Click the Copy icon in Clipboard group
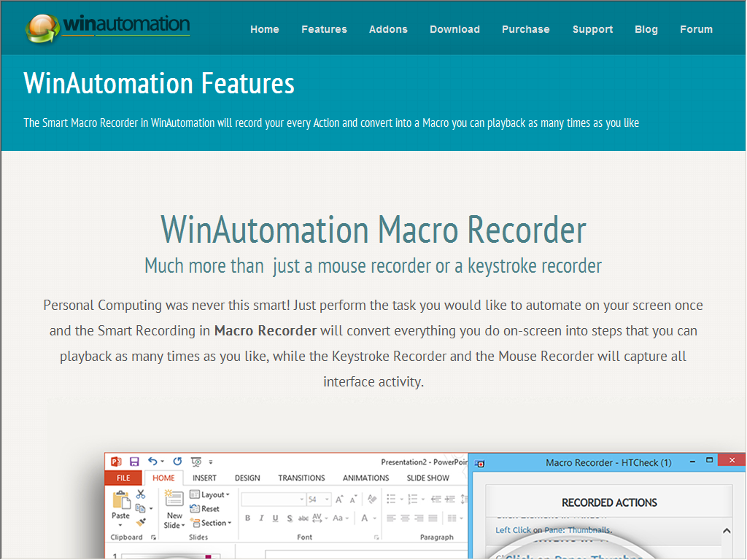 (140, 508)
